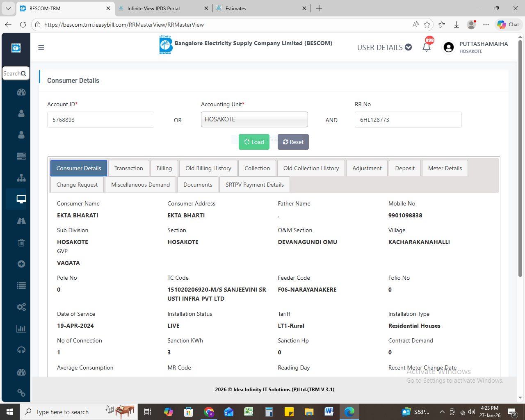The image size is (525, 420).
Task: Open the trash bin sidebar icon
Action: coord(21,242)
